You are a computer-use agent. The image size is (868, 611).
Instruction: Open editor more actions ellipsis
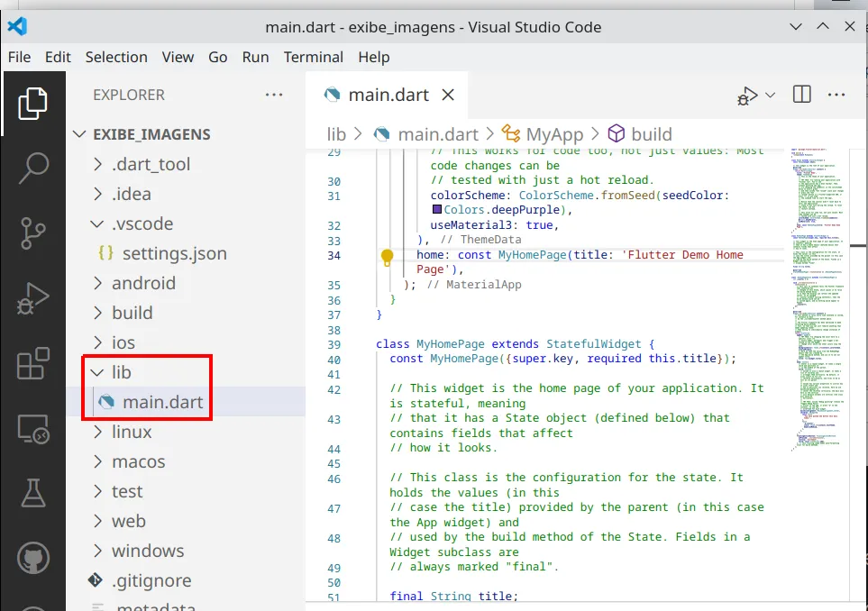(836, 95)
